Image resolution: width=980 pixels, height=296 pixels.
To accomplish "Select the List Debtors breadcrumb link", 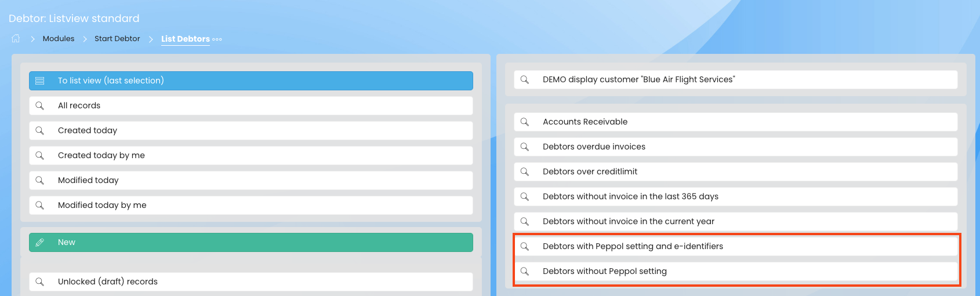I will (x=185, y=39).
